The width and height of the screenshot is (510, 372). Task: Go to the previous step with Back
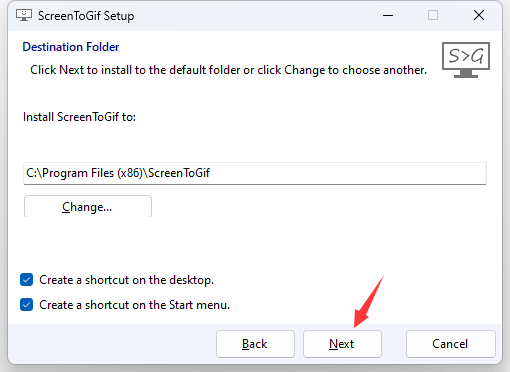click(x=255, y=344)
